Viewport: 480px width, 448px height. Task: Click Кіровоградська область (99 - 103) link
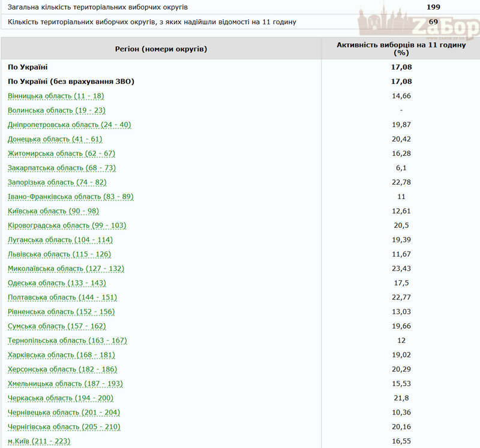pyautogui.click(x=67, y=225)
